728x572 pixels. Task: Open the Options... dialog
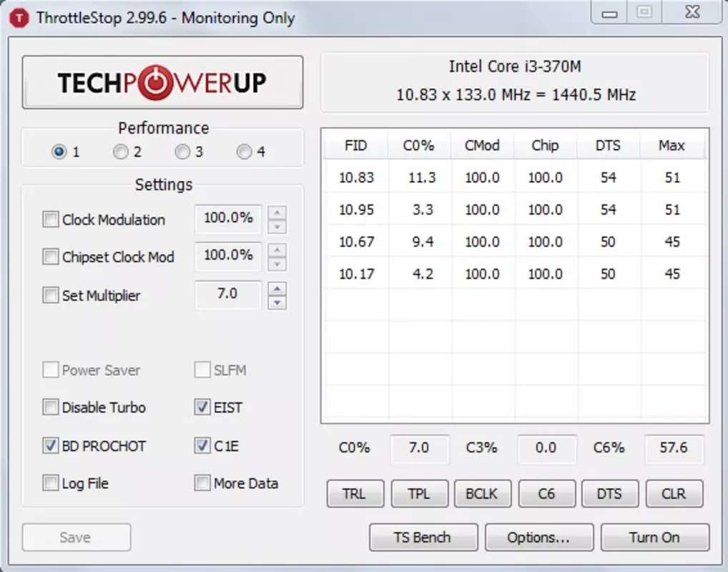point(539,537)
